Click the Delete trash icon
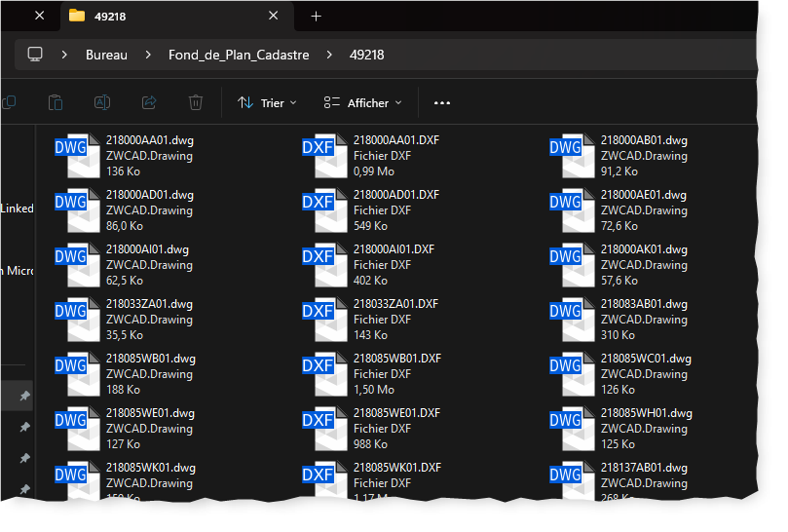The image size is (788, 532). click(196, 102)
